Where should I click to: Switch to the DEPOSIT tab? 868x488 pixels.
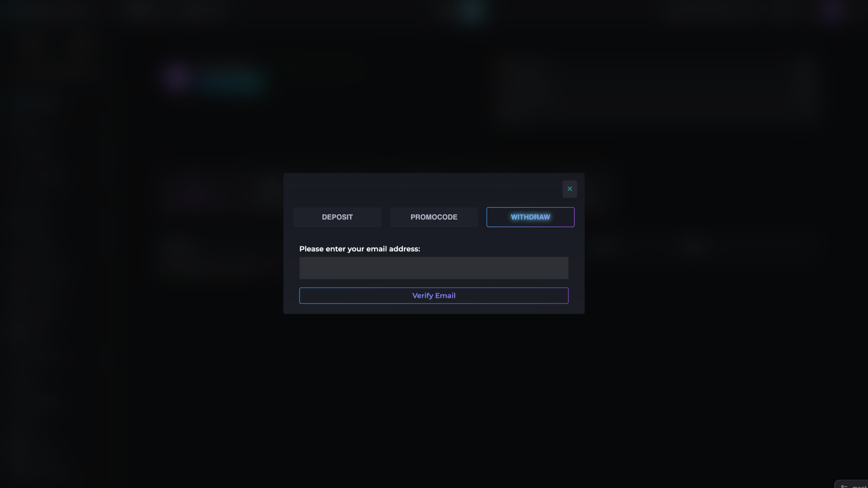click(x=337, y=217)
